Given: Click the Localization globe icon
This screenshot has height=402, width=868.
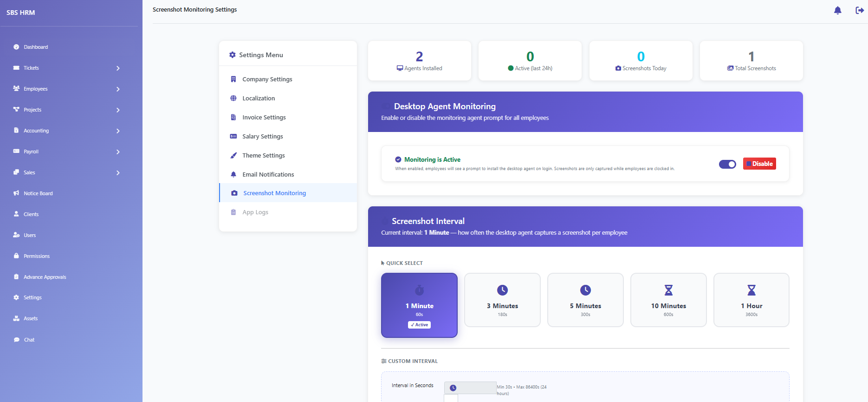Looking at the screenshot, I should coord(233,98).
